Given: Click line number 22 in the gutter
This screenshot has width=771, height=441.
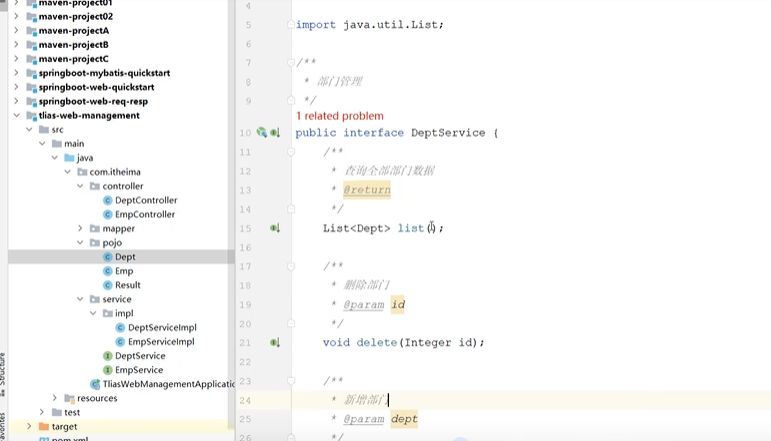Looking at the screenshot, I should (245, 362).
